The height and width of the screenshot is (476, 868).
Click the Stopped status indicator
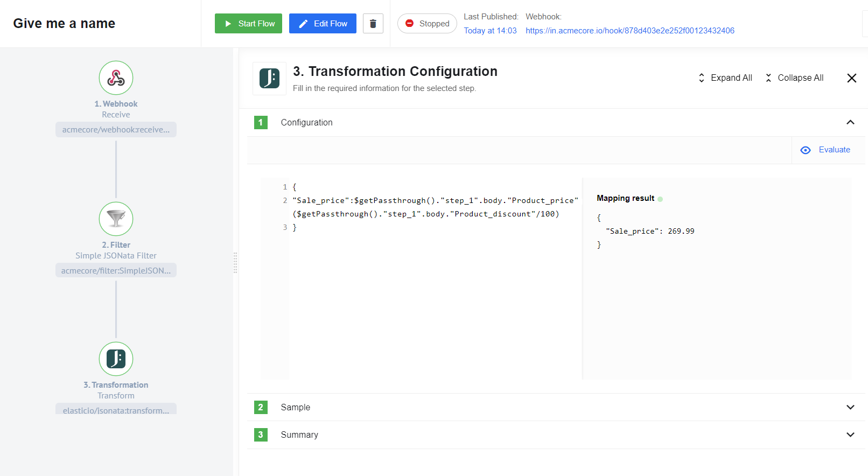[x=427, y=24]
